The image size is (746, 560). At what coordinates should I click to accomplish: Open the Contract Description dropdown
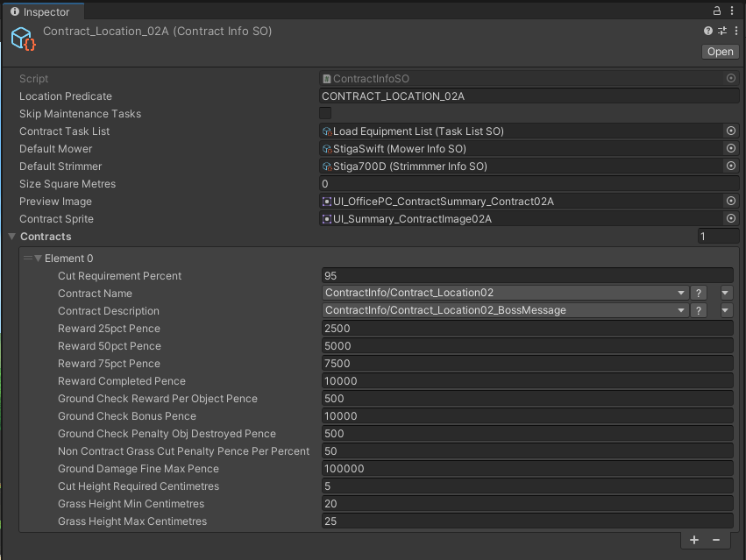(505, 311)
